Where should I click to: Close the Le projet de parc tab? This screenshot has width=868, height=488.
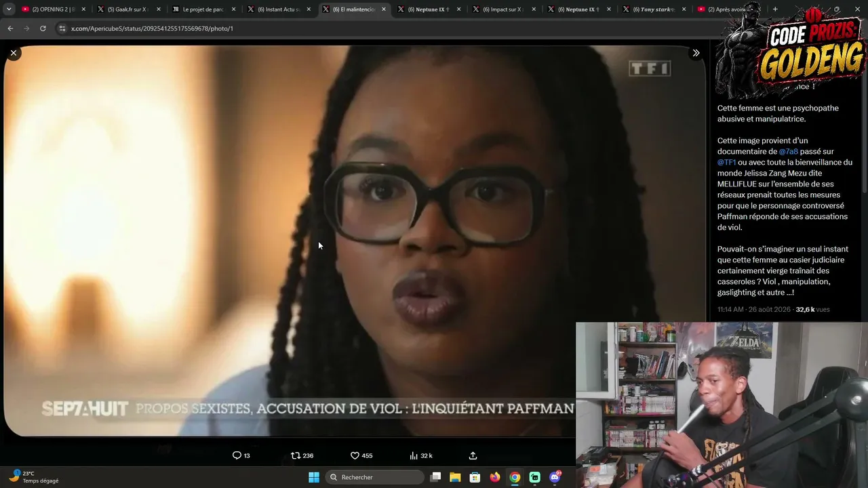point(234,9)
